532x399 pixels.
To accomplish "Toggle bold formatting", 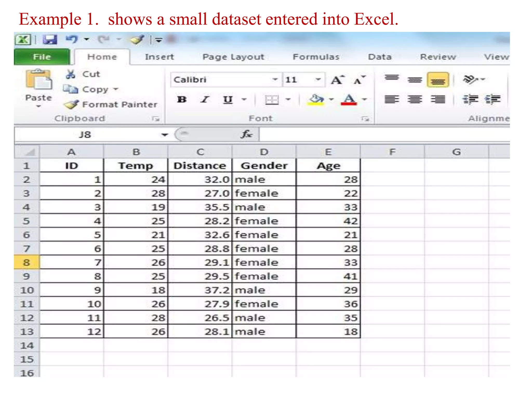I will click(x=182, y=99).
